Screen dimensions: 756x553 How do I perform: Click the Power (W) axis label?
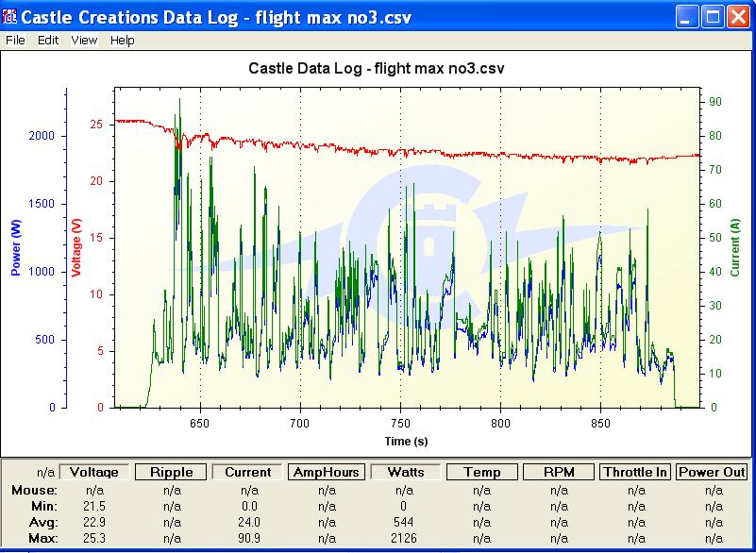tap(16, 249)
